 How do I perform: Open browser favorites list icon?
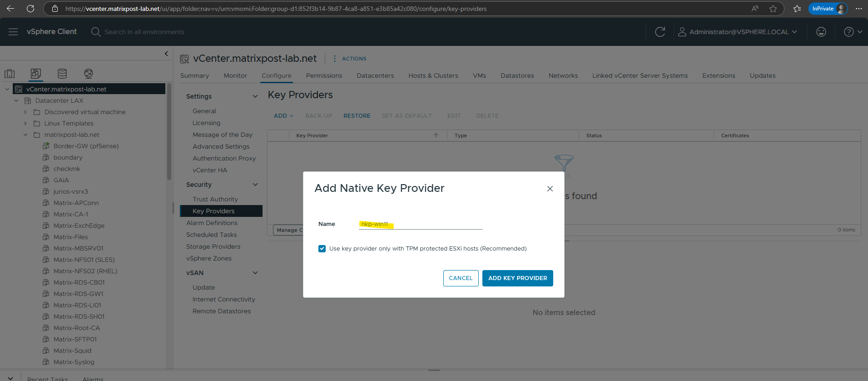(x=797, y=9)
